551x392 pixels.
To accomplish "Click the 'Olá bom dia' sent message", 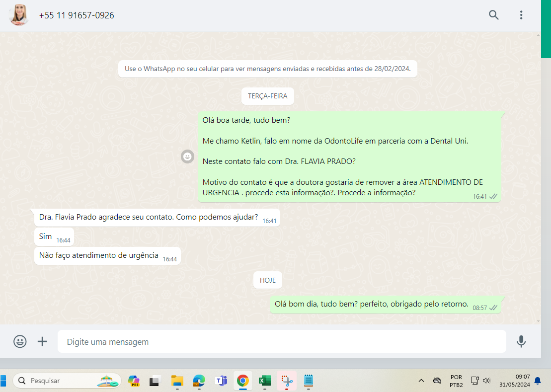I will [386, 305].
